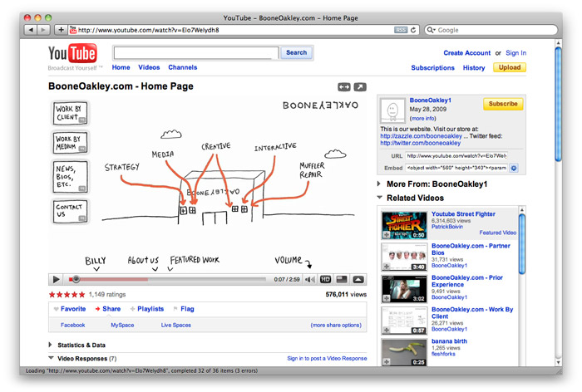Viewport: 582px width, 392px height.
Task: Select the Playlists tab
Action: tap(147, 309)
